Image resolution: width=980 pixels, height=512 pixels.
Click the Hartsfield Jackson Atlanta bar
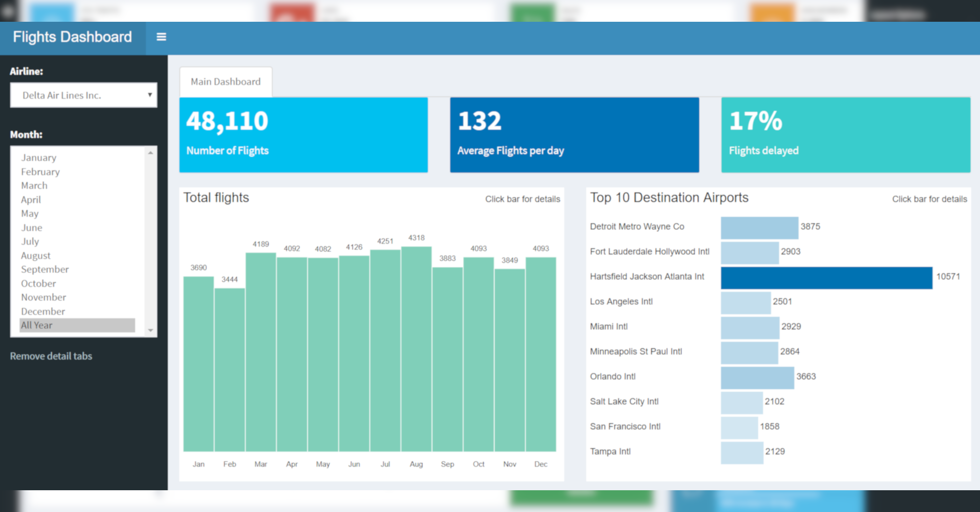click(x=826, y=278)
